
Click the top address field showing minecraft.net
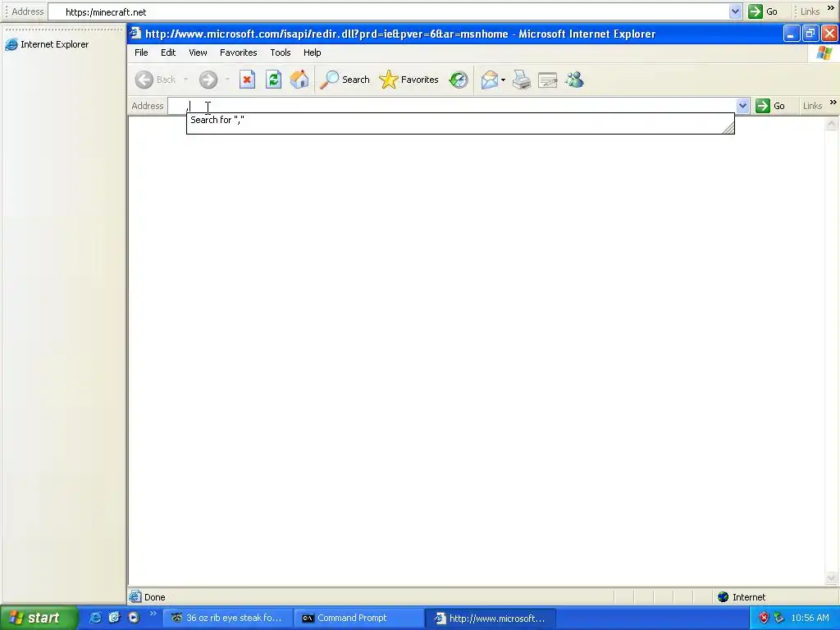click(388, 11)
